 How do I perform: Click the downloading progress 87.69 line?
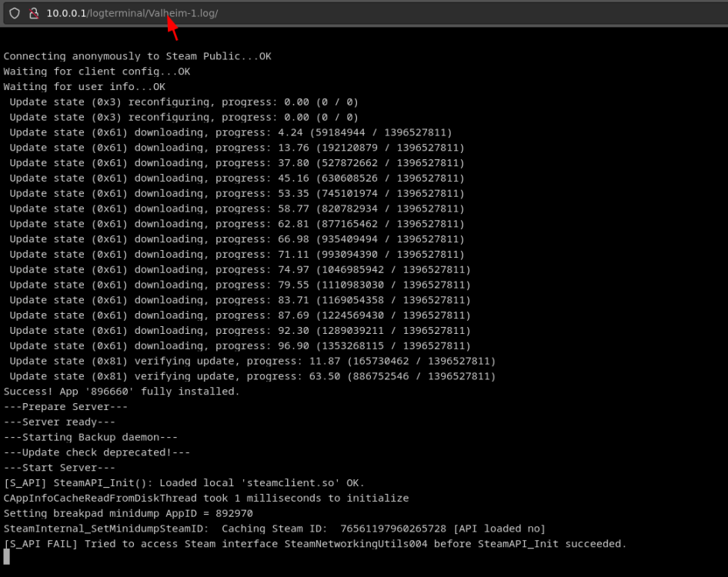240,315
